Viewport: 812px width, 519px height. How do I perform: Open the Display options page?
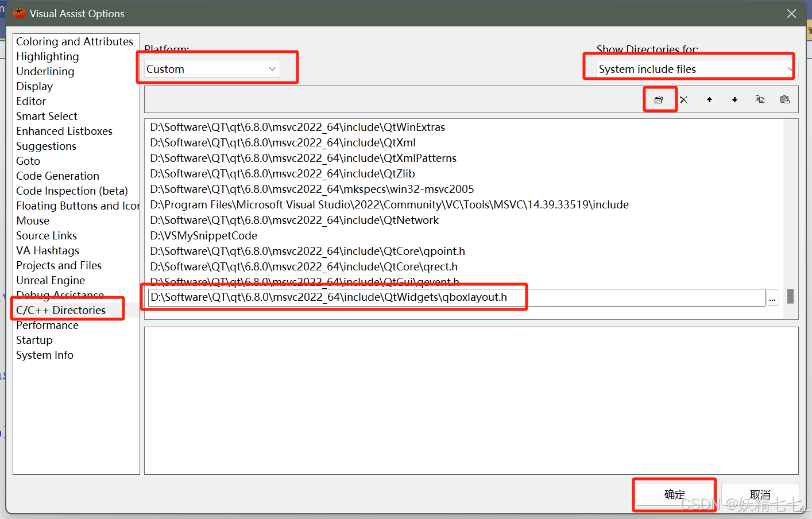(x=34, y=86)
